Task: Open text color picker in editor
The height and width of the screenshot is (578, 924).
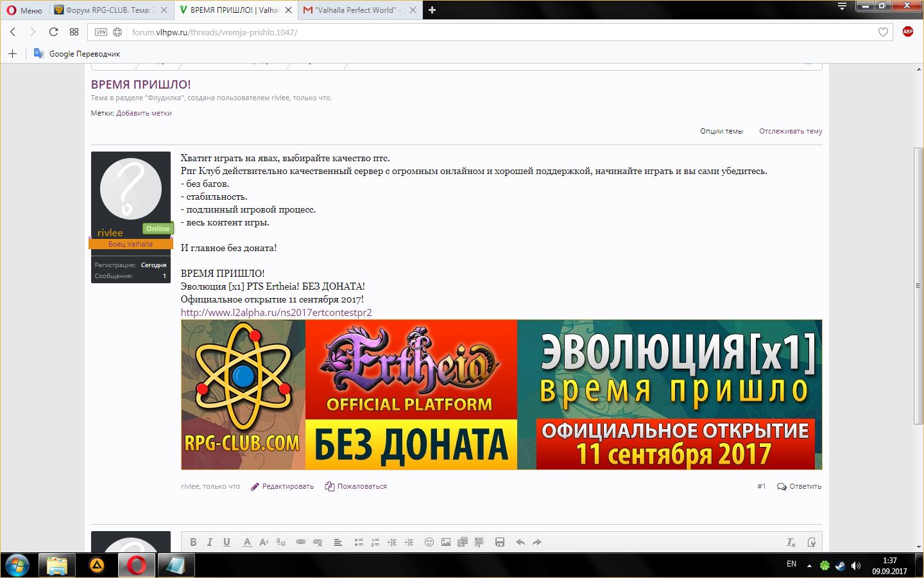Action: point(247,542)
